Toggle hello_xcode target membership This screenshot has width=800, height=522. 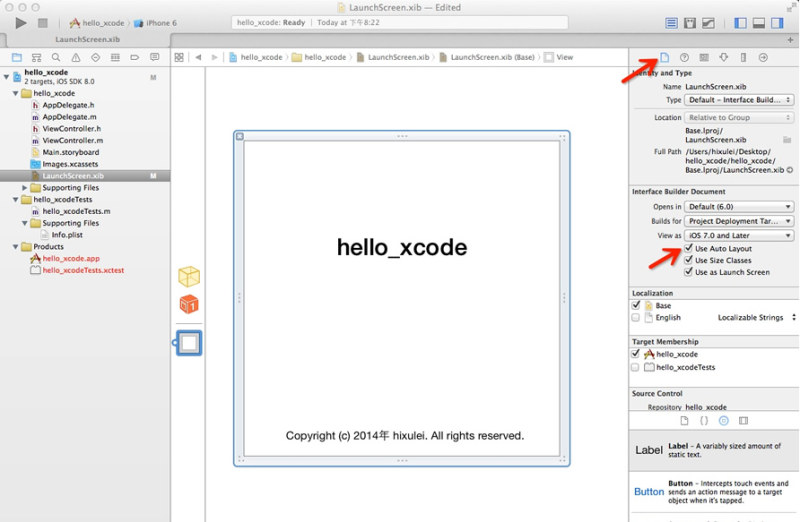tap(636, 354)
